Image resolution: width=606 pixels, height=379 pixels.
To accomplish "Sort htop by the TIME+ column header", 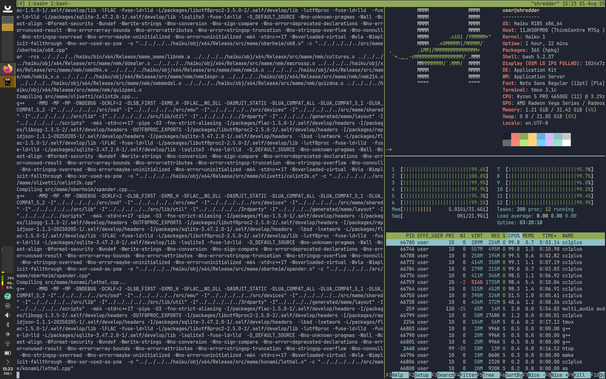I will tap(549, 236).
